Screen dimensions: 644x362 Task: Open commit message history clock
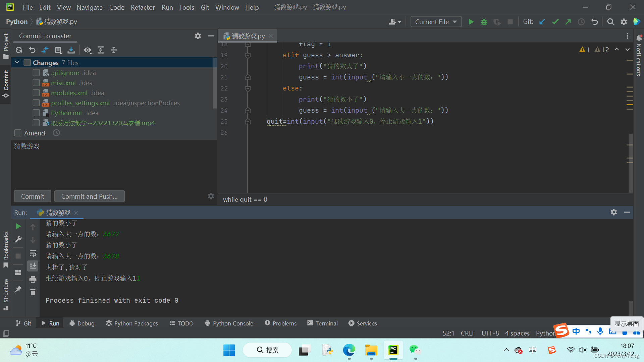56,133
